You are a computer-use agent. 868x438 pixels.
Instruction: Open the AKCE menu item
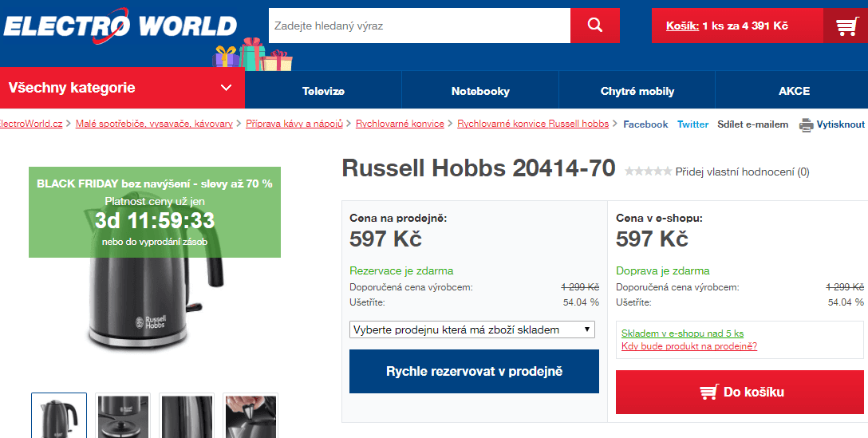(794, 92)
